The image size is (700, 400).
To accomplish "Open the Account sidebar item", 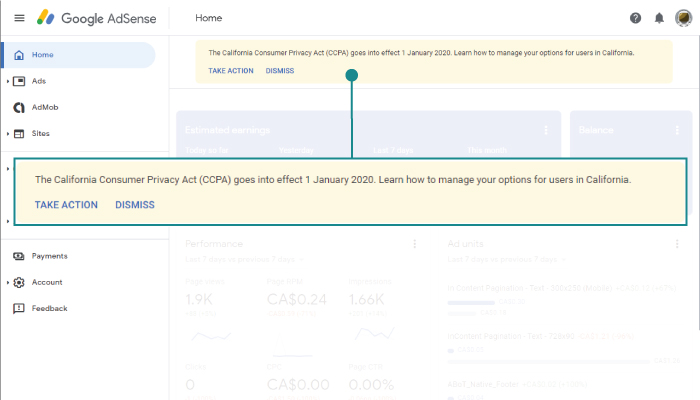I will pos(47,282).
